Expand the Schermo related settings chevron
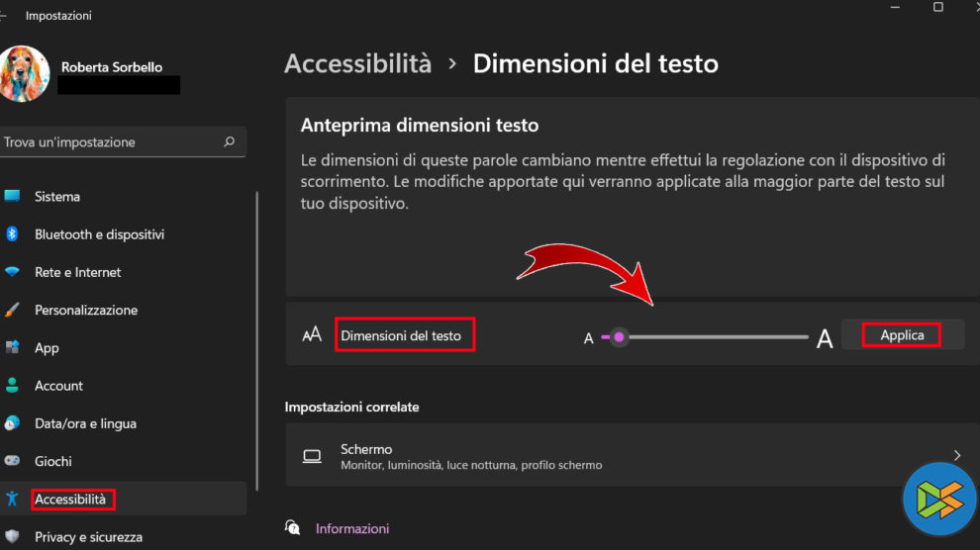 click(957, 455)
